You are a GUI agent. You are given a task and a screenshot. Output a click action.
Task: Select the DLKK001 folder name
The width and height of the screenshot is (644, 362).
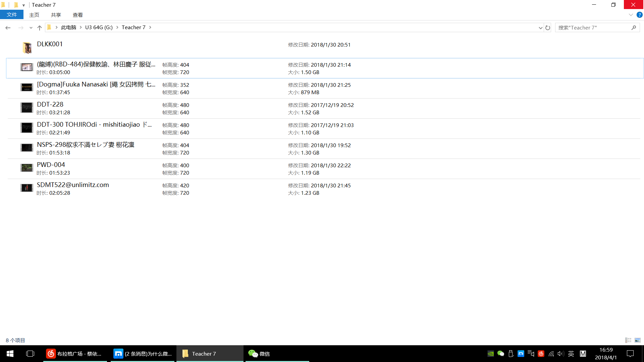pyautogui.click(x=50, y=44)
